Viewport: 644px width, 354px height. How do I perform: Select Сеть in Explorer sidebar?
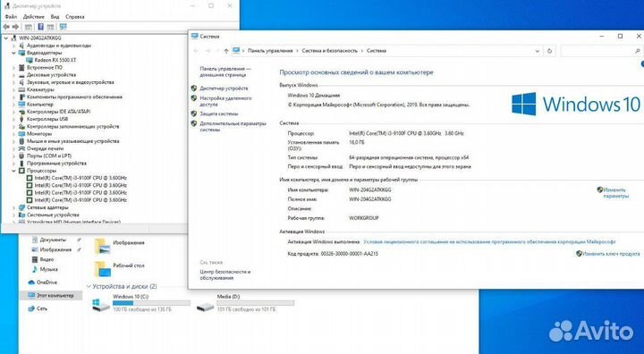[x=42, y=308]
